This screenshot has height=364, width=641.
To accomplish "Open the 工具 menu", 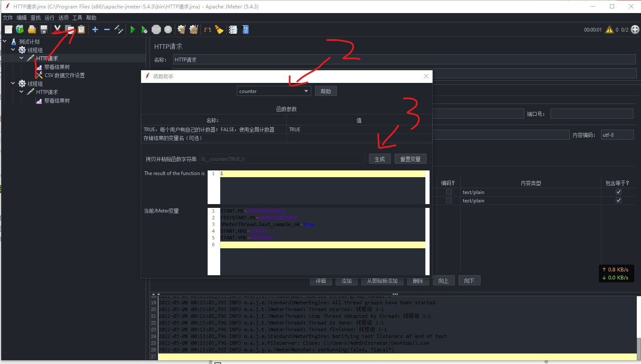I will pyautogui.click(x=77, y=18).
